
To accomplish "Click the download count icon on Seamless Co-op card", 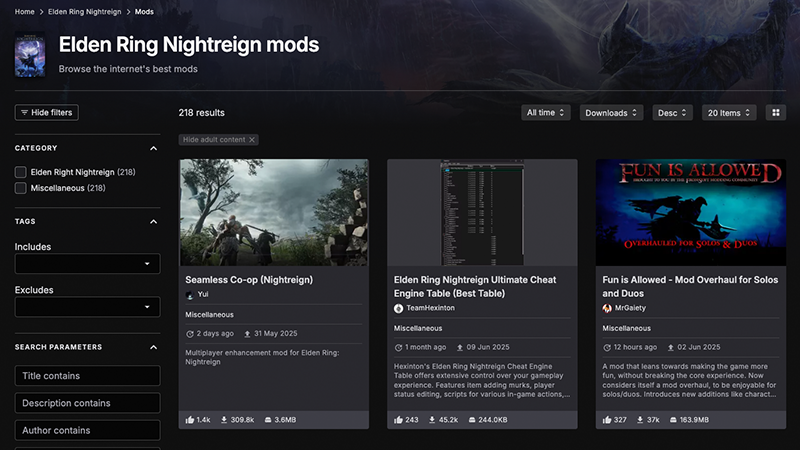I will [x=224, y=420].
